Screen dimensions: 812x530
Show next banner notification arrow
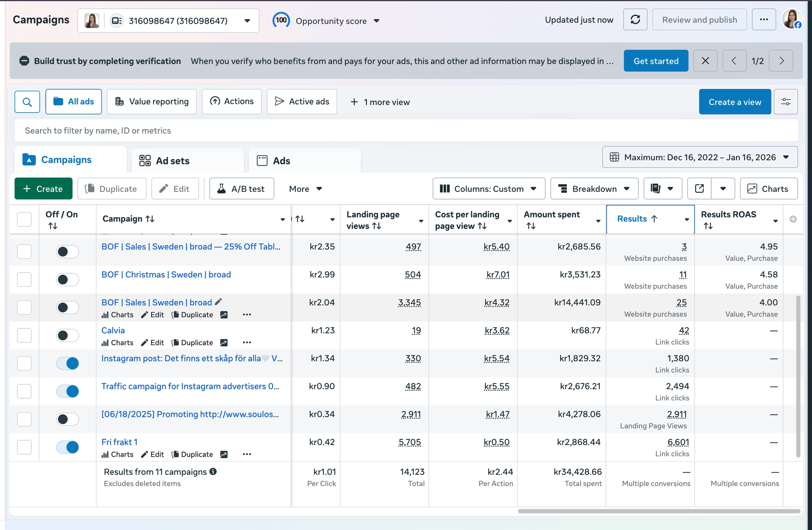tap(781, 61)
